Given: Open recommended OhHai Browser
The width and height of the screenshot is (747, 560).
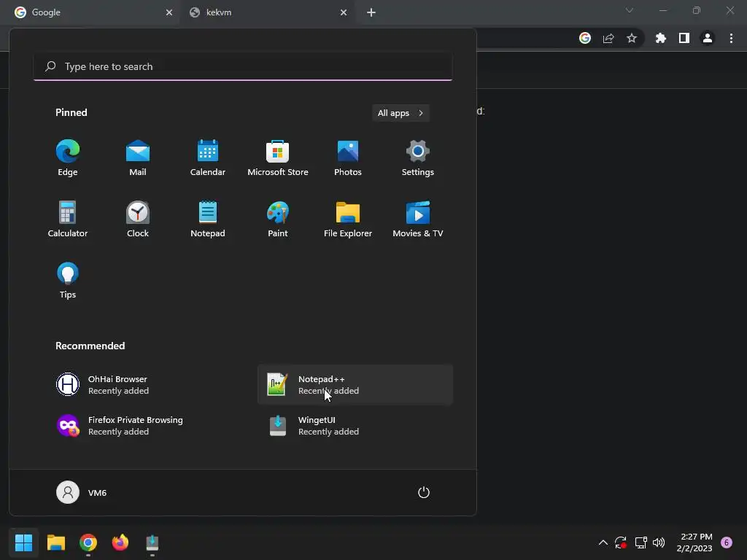Looking at the screenshot, I should (145, 385).
